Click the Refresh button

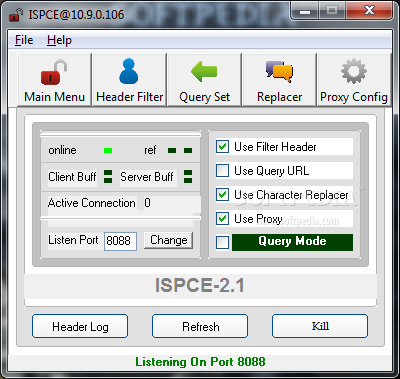[200, 326]
